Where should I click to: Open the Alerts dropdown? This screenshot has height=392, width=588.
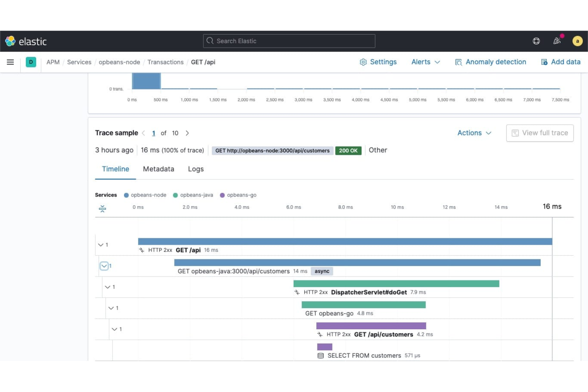[426, 62]
